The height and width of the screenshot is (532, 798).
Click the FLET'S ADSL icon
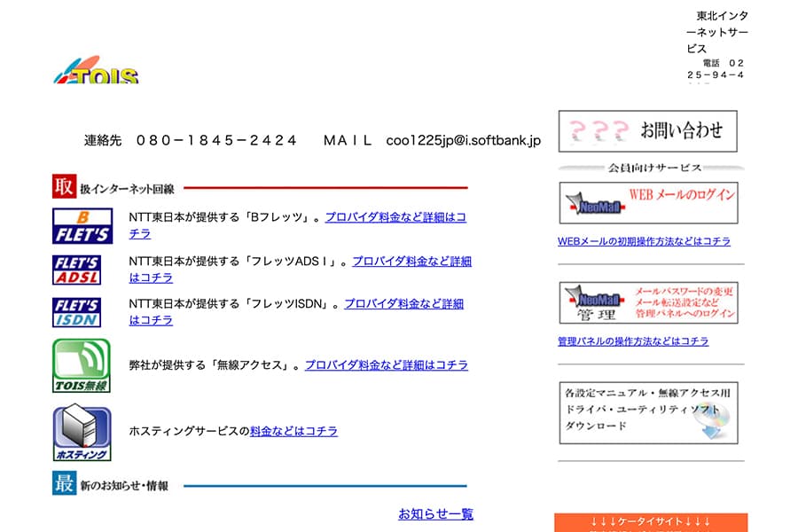coord(76,270)
